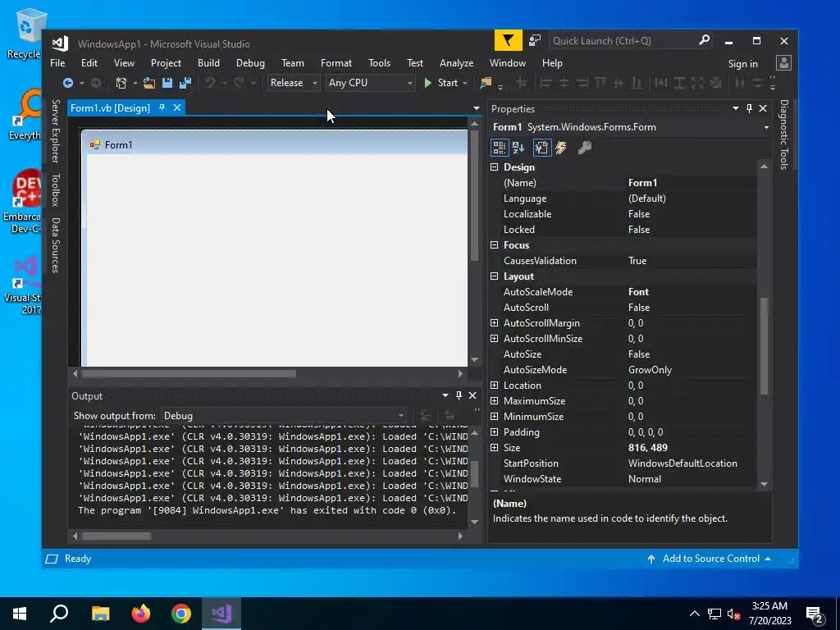Image resolution: width=840 pixels, height=630 pixels.
Task: Click the Navigate Backward toolbar icon
Action: click(68, 83)
